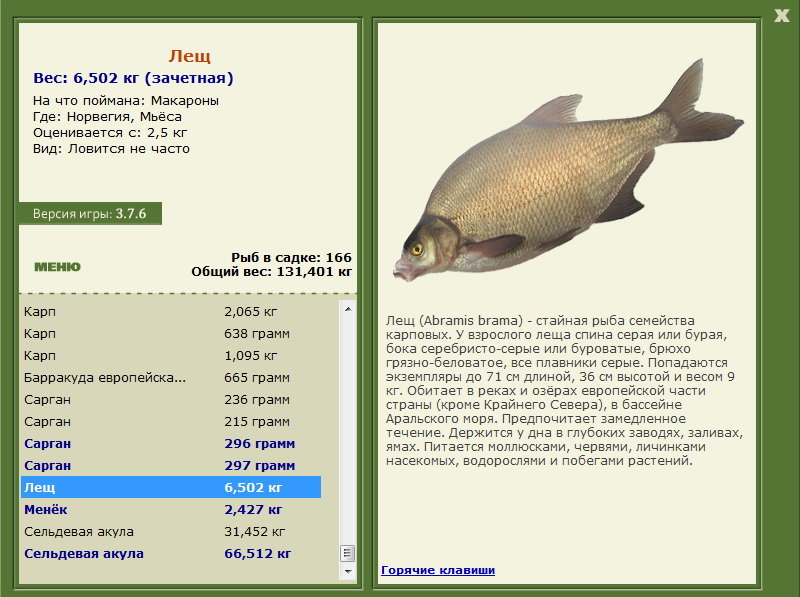Image resolution: width=800 pixels, height=597 pixels.
Task: Open the Горячие клавиши link
Action: tap(438, 570)
